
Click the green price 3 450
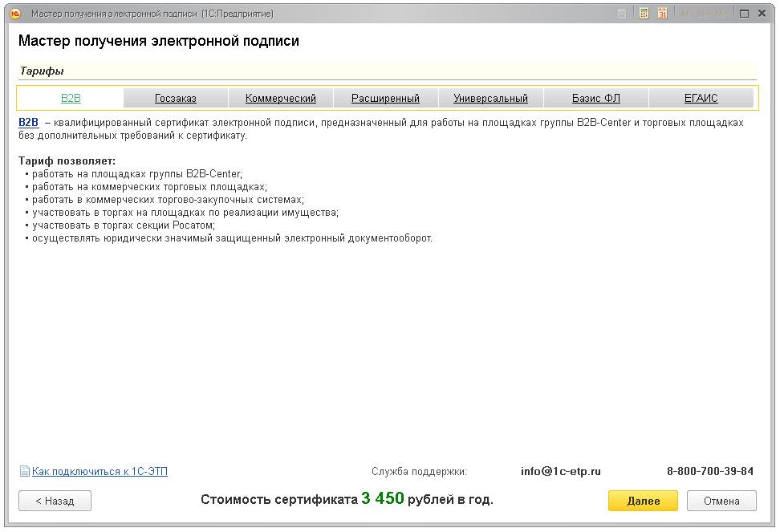tap(383, 497)
